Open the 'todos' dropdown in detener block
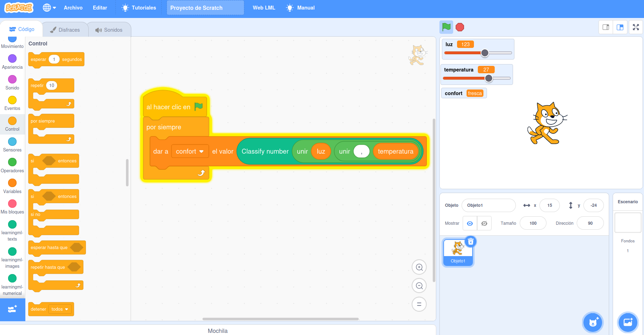 click(x=60, y=309)
